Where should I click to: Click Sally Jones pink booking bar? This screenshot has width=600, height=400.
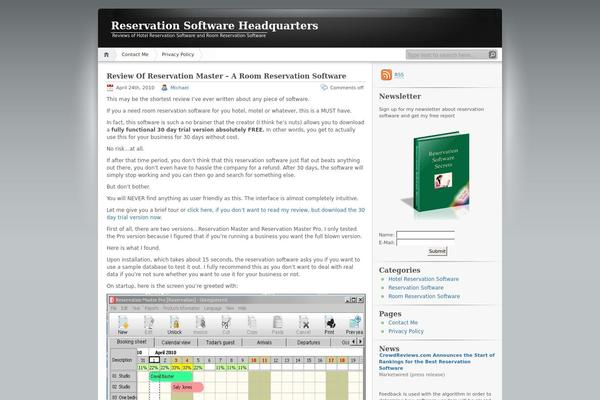click(x=187, y=387)
